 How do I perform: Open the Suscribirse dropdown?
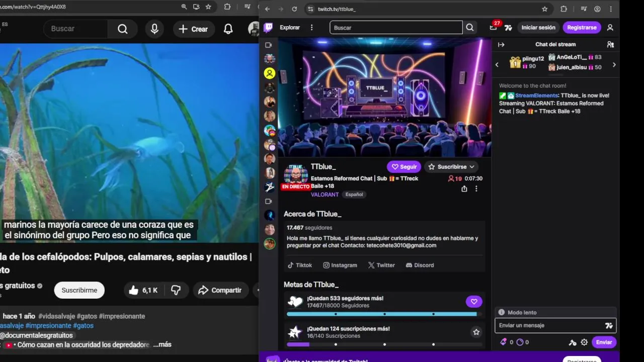(x=452, y=167)
